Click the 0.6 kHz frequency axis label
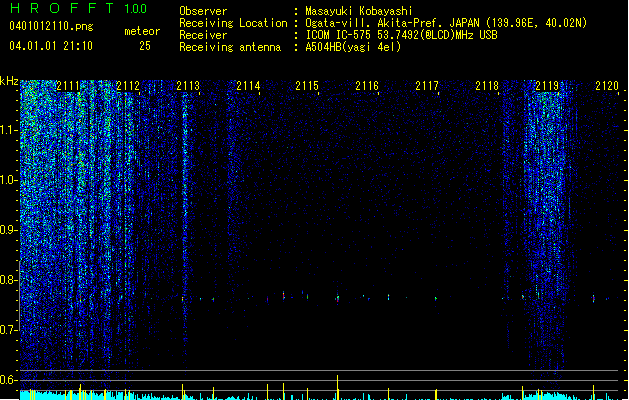Image resolution: width=629 pixels, height=400 pixels. point(9,380)
